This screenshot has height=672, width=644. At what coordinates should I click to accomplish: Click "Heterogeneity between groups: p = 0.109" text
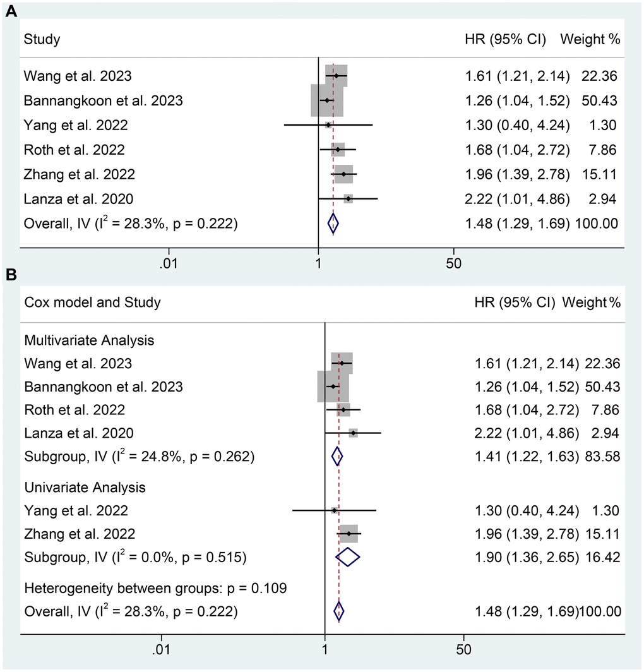[155, 589]
